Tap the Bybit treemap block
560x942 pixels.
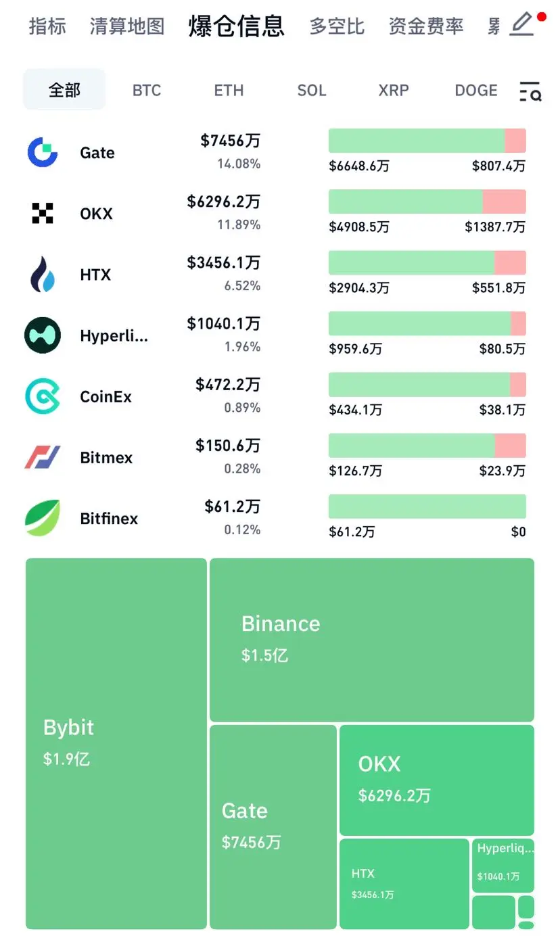(x=116, y=743)
